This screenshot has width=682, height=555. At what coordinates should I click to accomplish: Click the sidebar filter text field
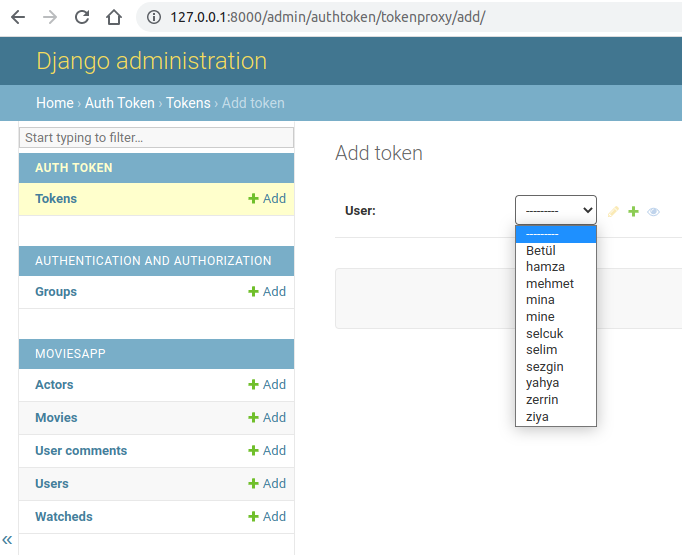tap(157, 137)
